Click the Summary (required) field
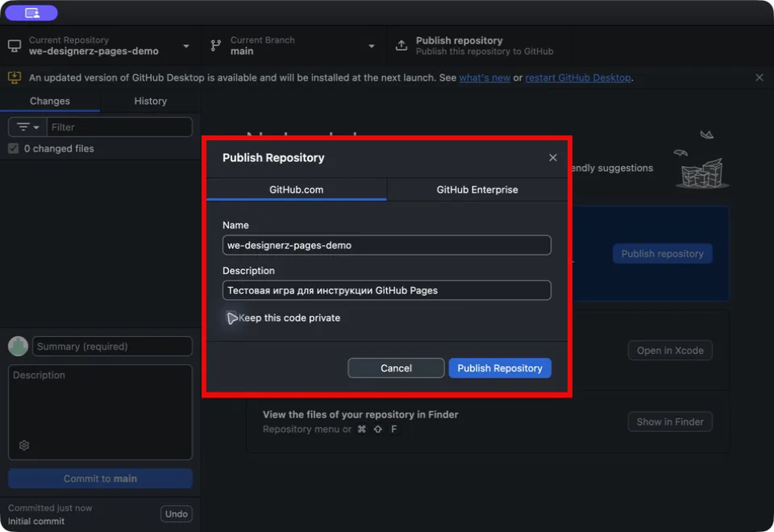The height and width of the screenshot is (532, 774). pyautogui.click(x=112, y=347)
